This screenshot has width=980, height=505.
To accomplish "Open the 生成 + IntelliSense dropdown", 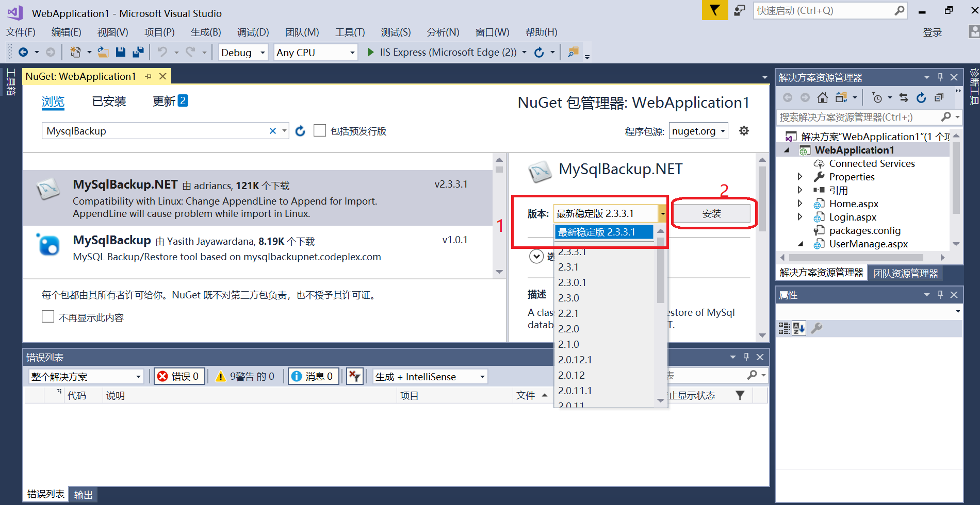I will (x=430, y=376).
